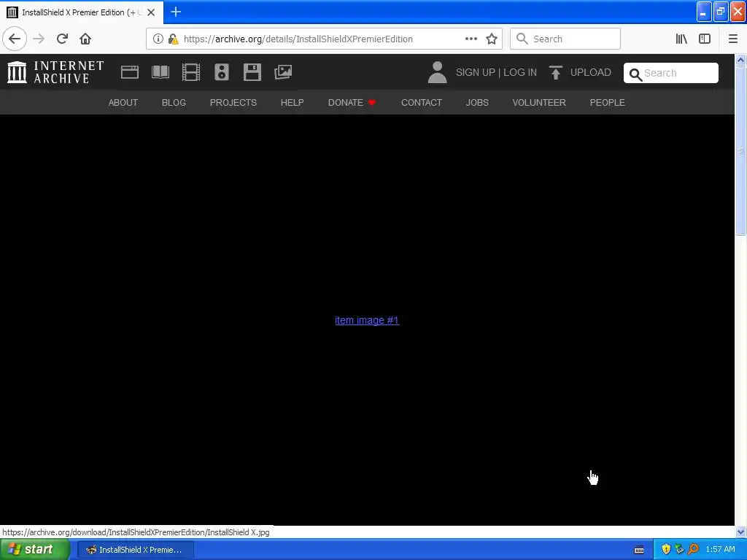Select the InstallShield X Premier Edition browser tab

click(82, 12)
